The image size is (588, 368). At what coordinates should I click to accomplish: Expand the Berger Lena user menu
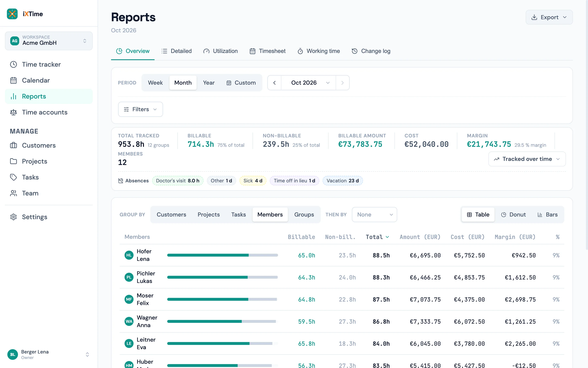click(49, 354)
